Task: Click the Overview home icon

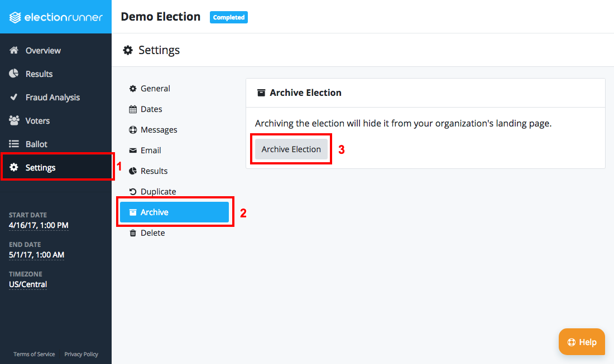Action: pos(14,50)
